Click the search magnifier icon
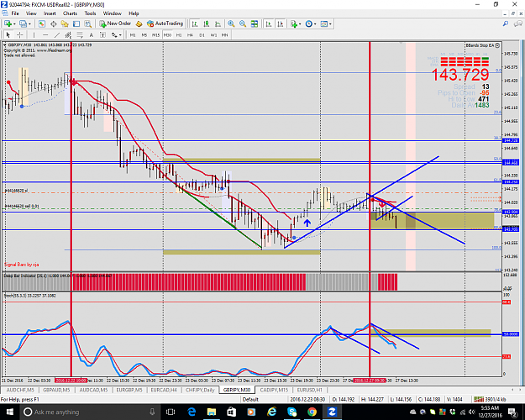 pyautogui.click(x=506, y=24)
